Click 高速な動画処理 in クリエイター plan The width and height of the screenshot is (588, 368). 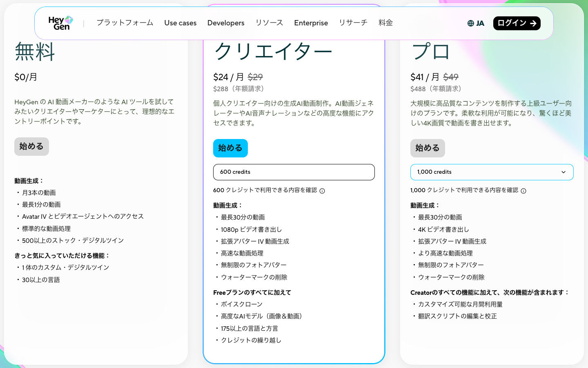coord(242,253)
